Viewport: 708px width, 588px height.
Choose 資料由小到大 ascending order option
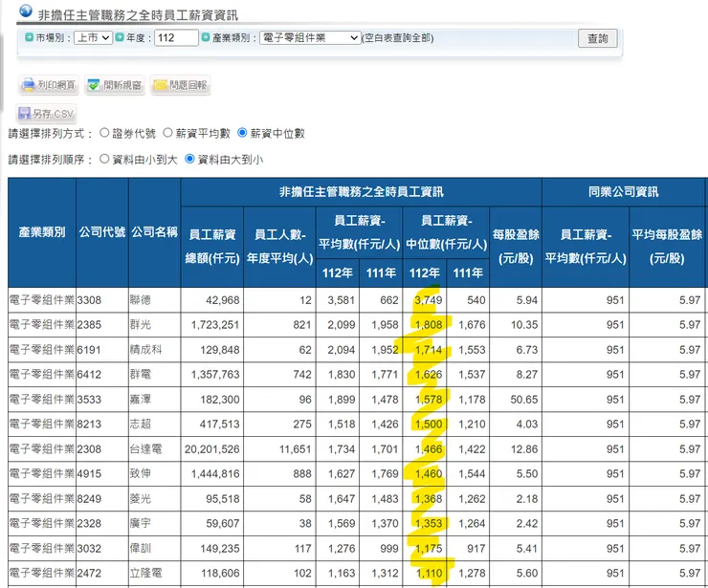click(105, 160)
